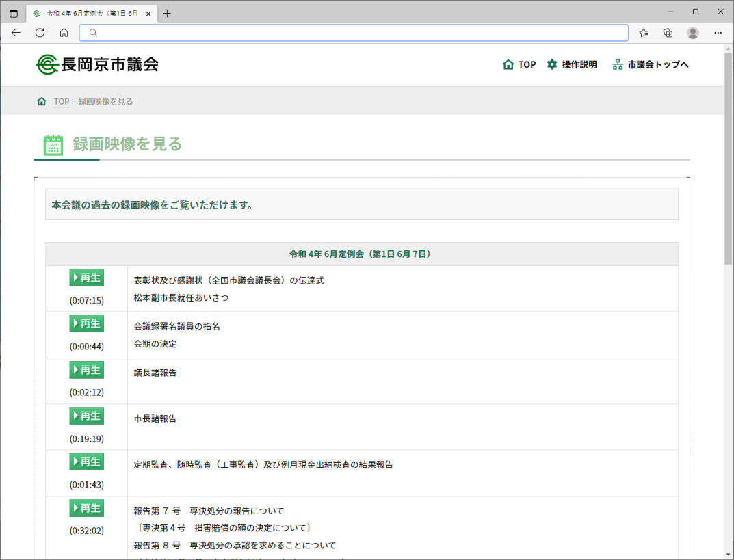Click the breadcrumb home icon
This screenshot has width=734, height=560.
coord(42,101)
